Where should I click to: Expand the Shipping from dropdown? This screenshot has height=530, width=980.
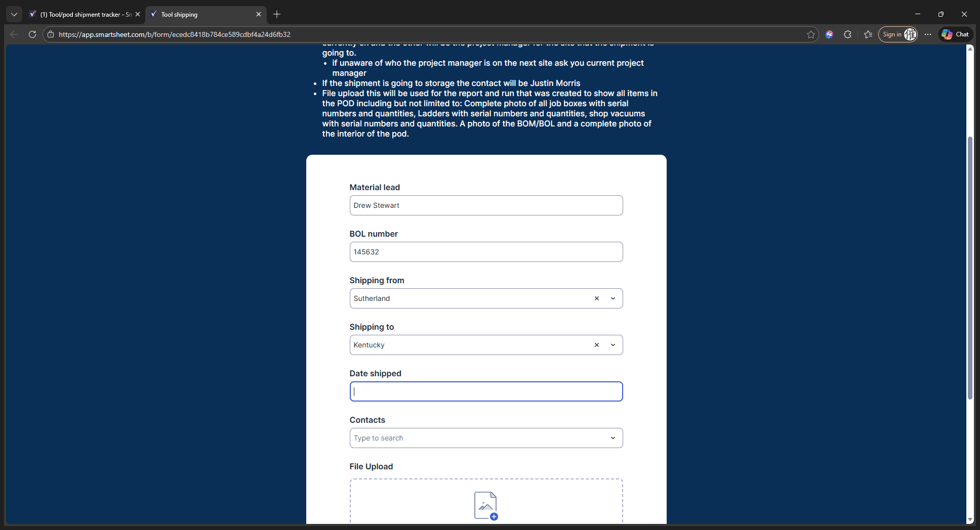[613, 298]
